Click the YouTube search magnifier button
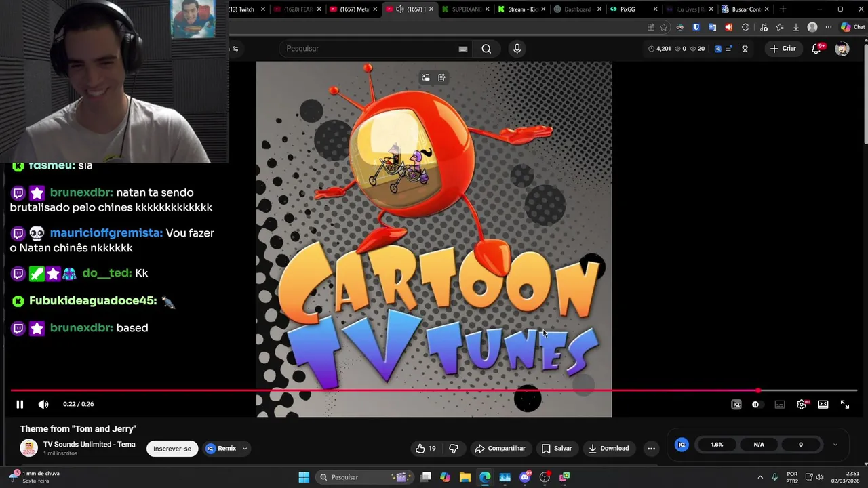Image resolution: width=868 pixels, height=488 pixels. (x=486, y=49)
